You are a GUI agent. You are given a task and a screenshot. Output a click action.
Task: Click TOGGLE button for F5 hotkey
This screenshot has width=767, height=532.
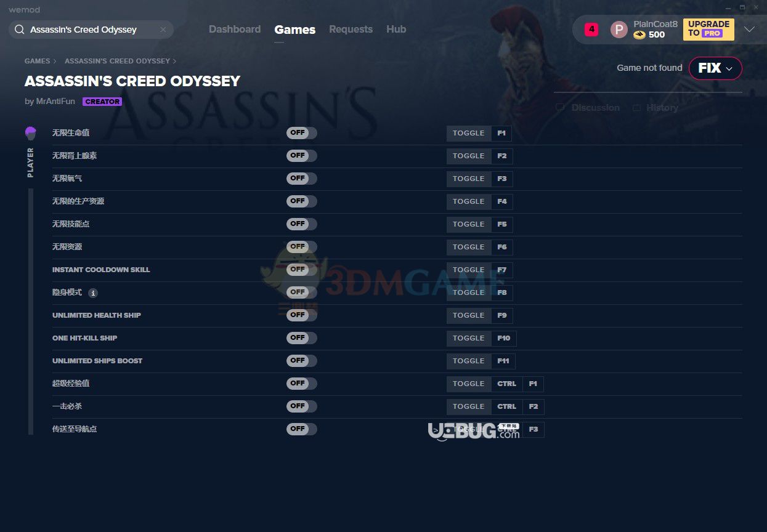pos(469,225)
